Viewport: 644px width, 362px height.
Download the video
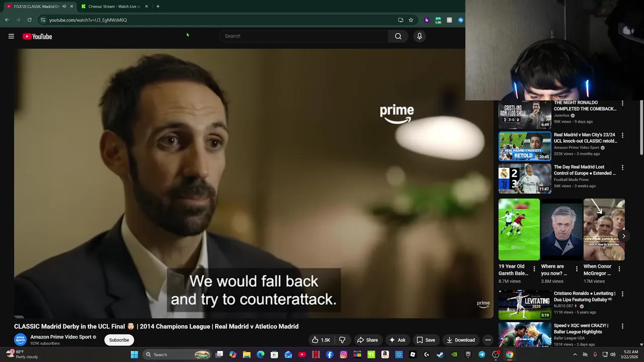460,340
